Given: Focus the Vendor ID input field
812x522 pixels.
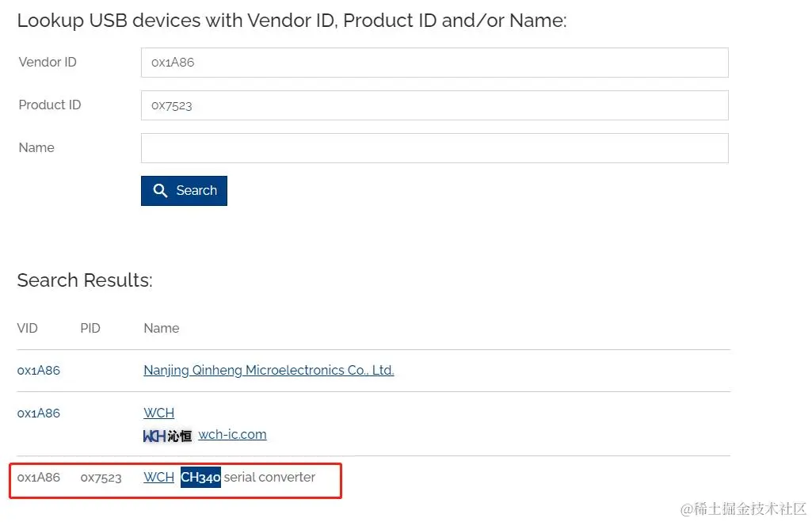Looking at the screenshot, I should [x=434, y=63].
